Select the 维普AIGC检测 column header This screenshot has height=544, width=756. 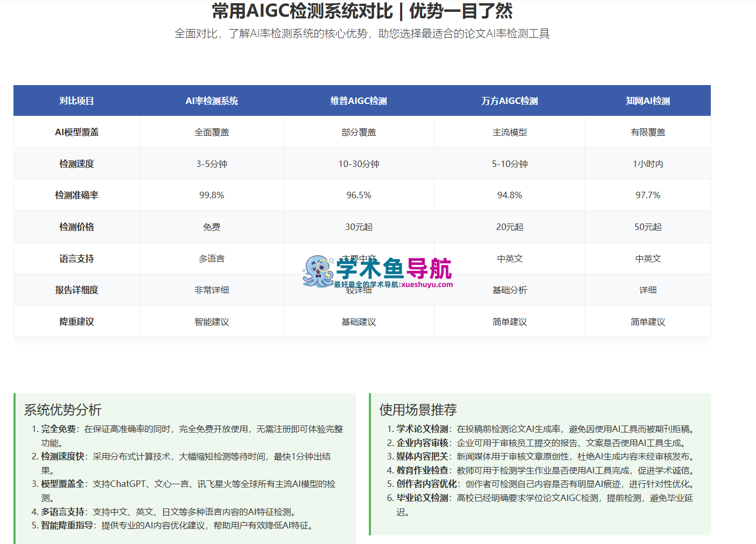pos(359,101)
